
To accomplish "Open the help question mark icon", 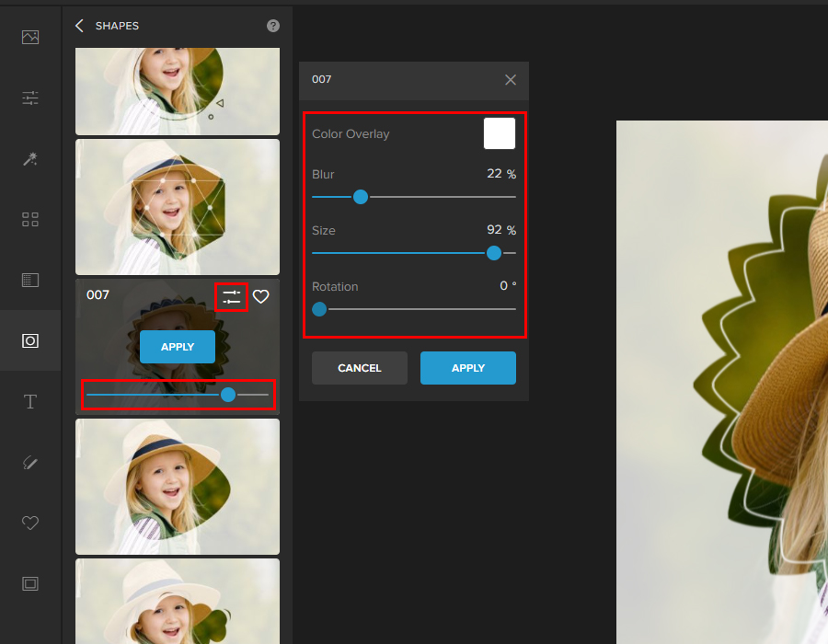I will [272, 26].
